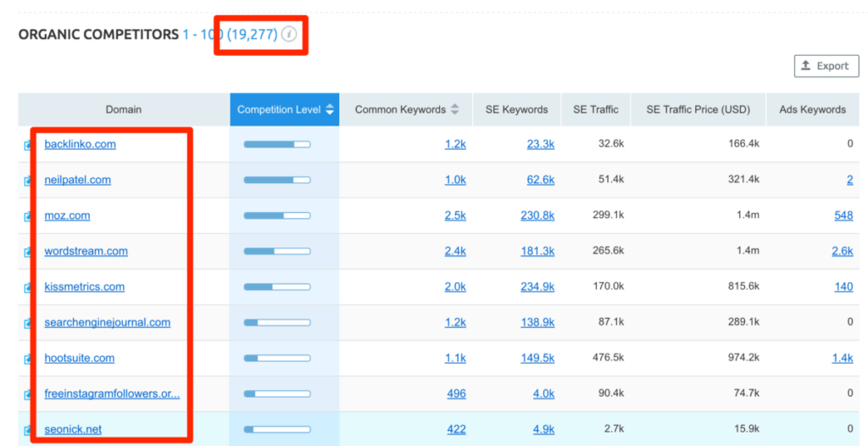Open searchenginejournal.com SE keywords 138.9k
The image size is (868, 446).
537,322
